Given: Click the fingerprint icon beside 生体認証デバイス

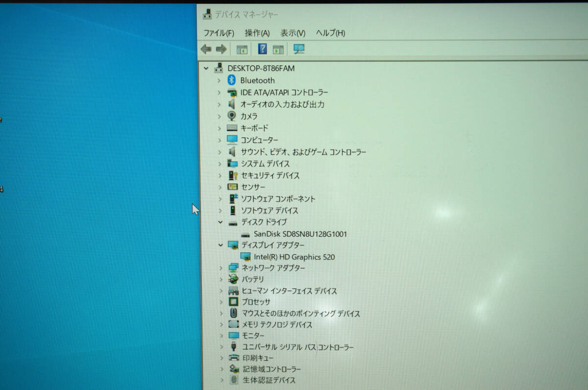Looking at the screenshot, I should pyautogui.click(x=234, y=380).
